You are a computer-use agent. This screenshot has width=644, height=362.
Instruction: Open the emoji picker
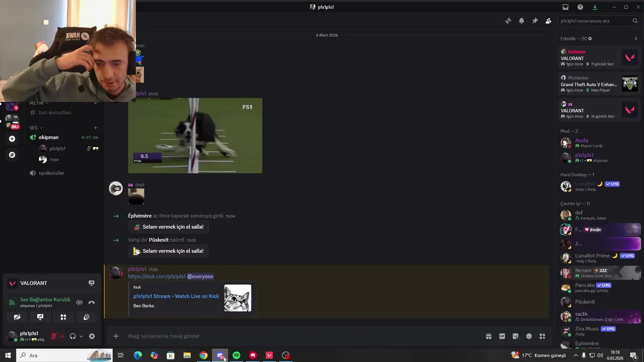click(529, 336)
